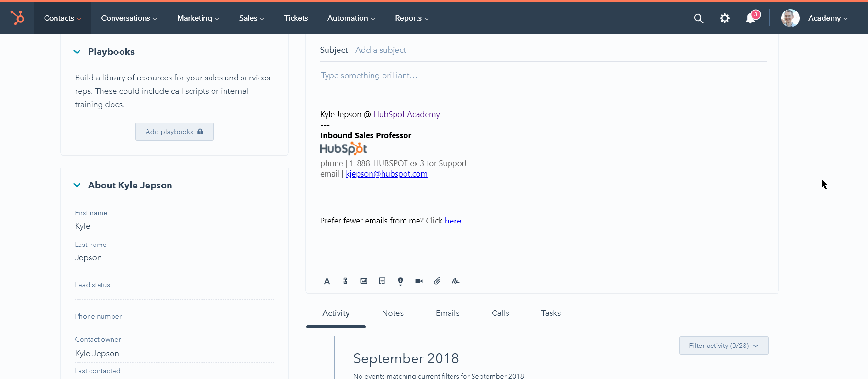Screen dimensions: 868x379
Task: Open the Reports menu
Action: click(412, 18)
